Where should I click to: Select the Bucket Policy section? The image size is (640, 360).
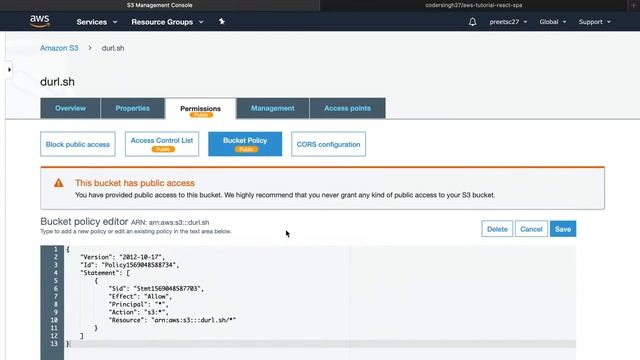coord(245,144)
